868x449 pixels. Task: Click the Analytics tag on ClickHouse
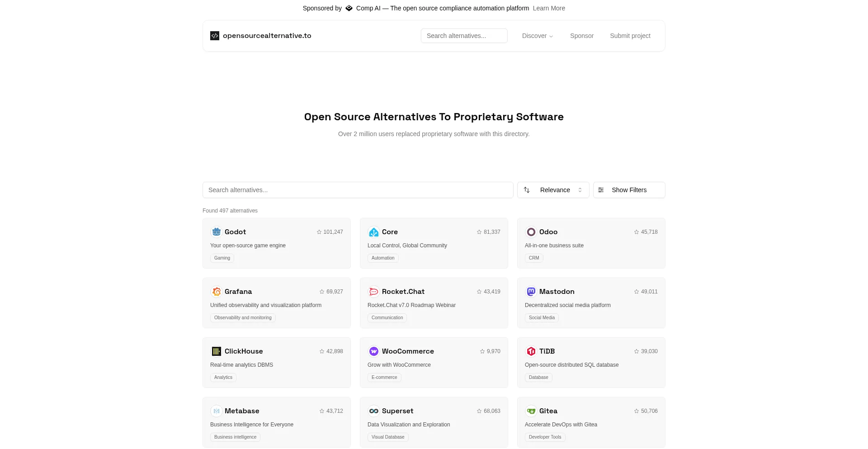point(223,378)
